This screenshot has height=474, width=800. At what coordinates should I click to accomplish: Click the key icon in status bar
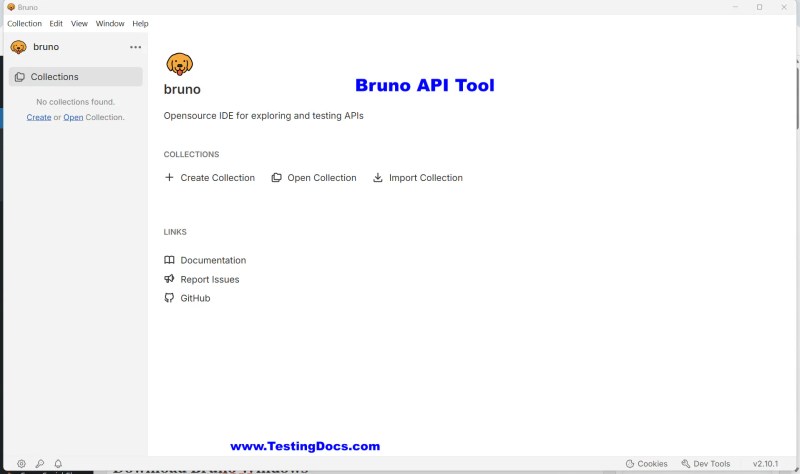40,463
